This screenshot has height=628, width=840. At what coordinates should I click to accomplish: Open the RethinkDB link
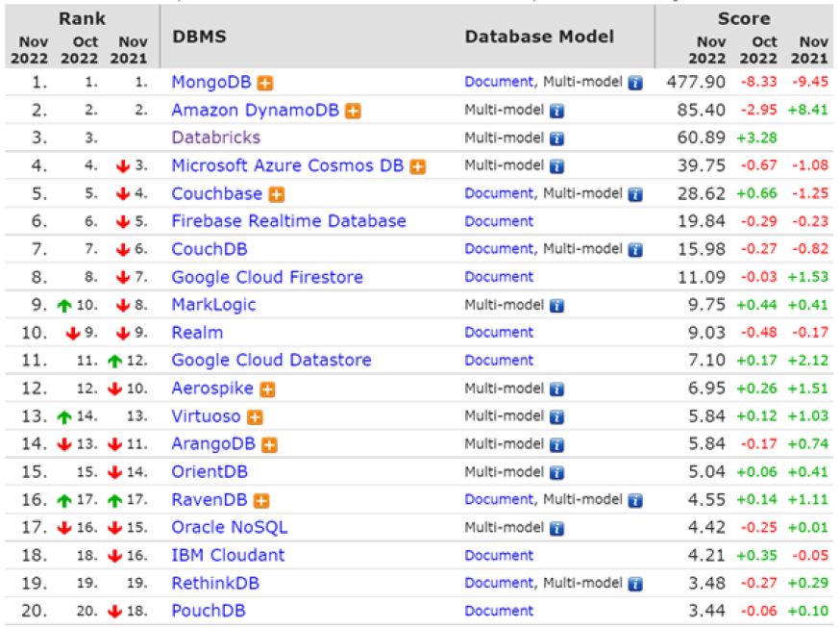215,583
